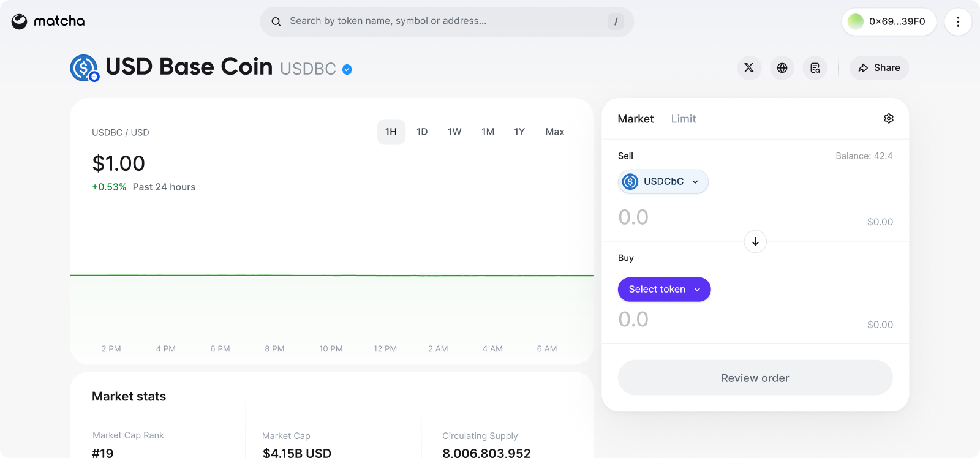
Task: Click the Review order button
Action: tap(755, 378)
